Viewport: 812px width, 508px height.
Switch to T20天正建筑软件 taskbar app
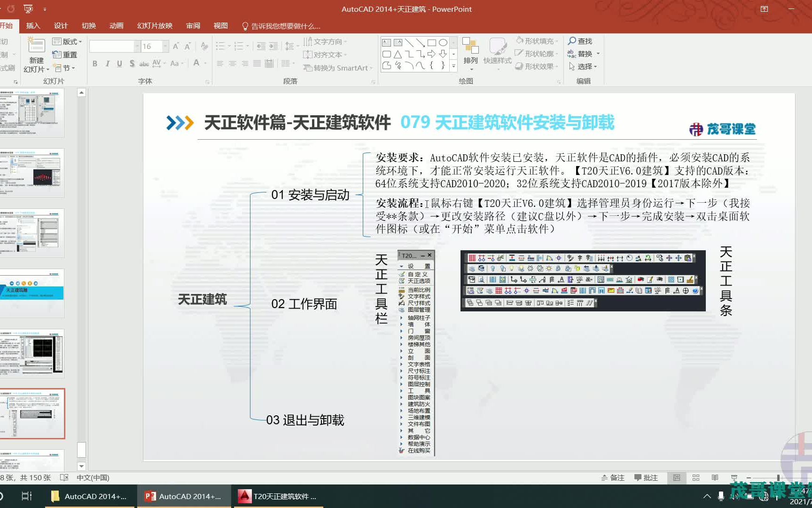[278, 496]
